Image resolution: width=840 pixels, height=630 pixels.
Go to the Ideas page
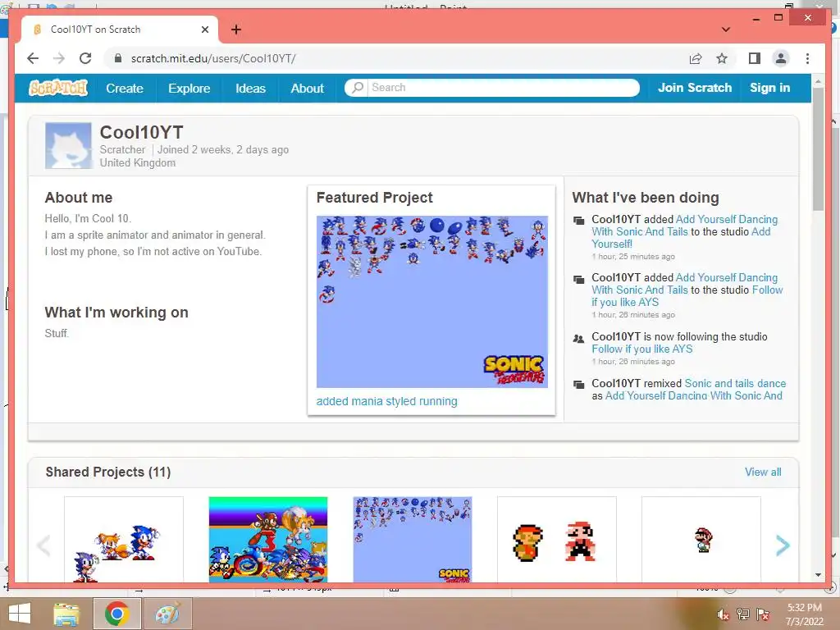[250, 89]
